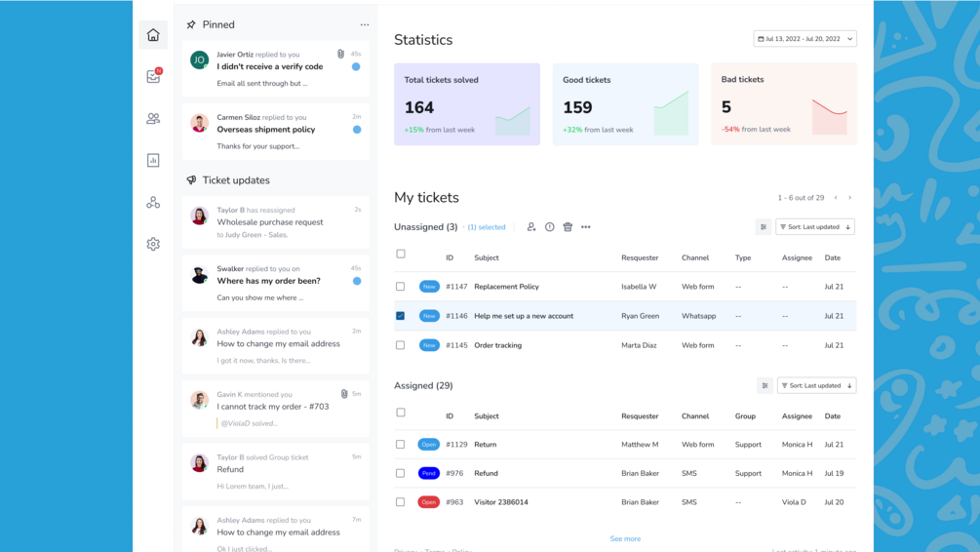Open the settings gear icon in sidebar

(x=153, y=244)
